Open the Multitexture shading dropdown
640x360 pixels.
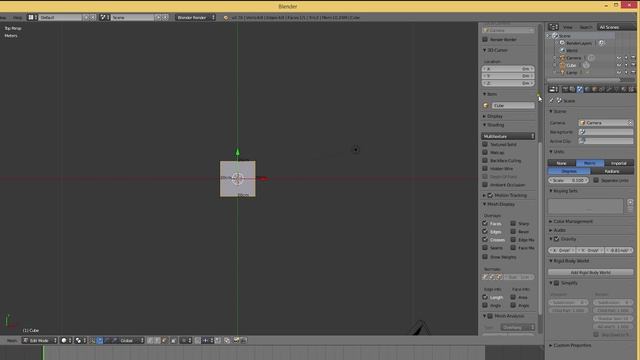[x=508, y=136]
